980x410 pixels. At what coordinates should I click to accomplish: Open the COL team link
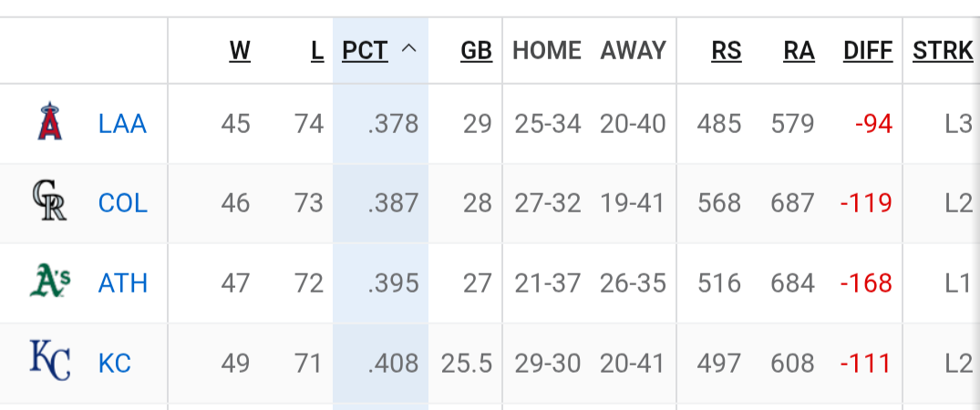tap(123, 203)
